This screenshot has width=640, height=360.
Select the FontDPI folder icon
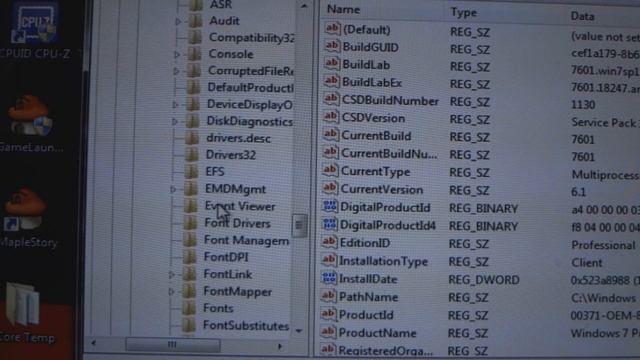tap(190, 257)
